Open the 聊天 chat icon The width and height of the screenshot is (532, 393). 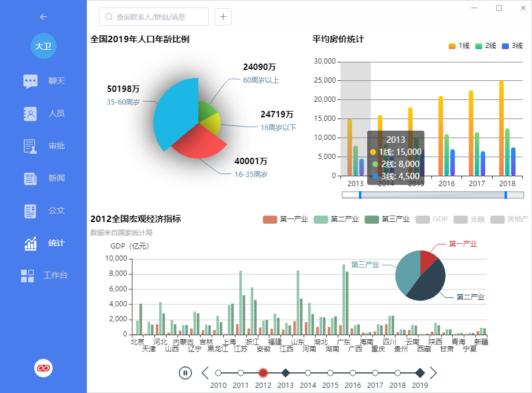(31, 81)
